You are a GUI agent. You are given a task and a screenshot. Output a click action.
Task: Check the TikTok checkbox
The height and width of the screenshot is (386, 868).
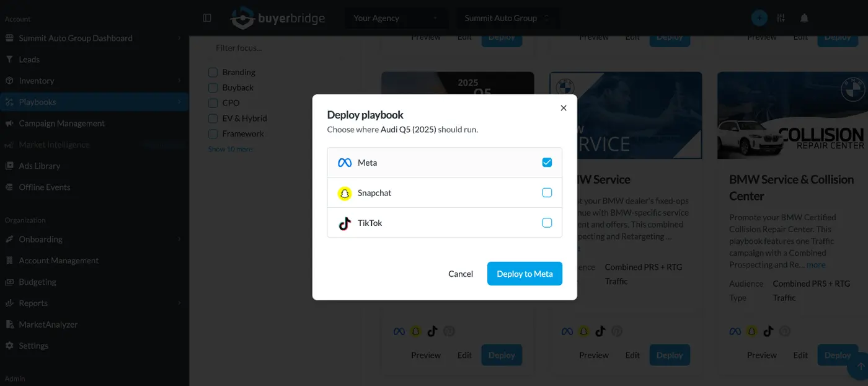pyautogui.click(x=547, y=223)
